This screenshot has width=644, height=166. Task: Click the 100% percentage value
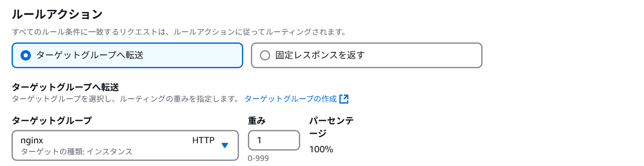[321, 150]
